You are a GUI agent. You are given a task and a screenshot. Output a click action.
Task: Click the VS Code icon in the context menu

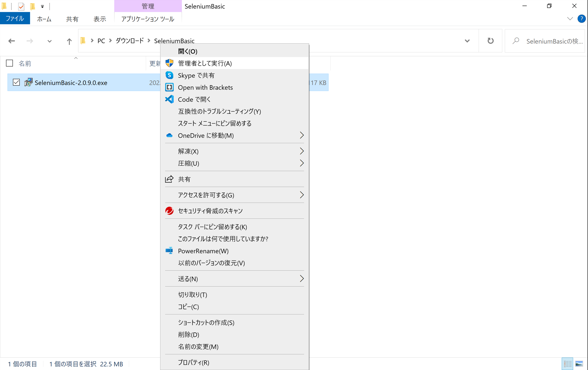point(169,99)
